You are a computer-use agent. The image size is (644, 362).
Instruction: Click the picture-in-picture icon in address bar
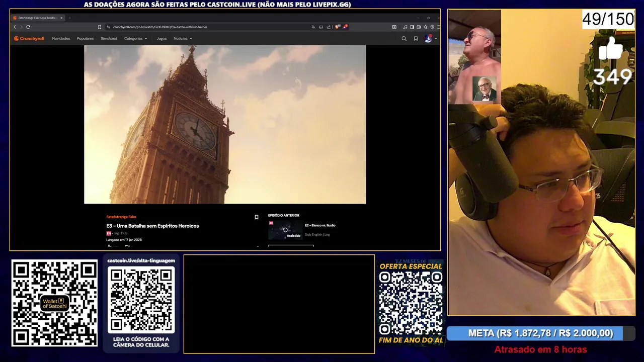321,27
